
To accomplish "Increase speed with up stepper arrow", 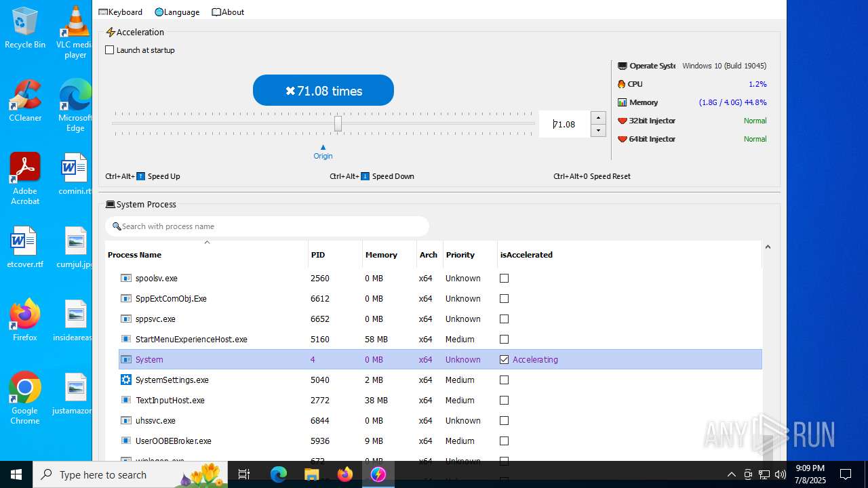I will pyautogui.click(x=598, y=117).
